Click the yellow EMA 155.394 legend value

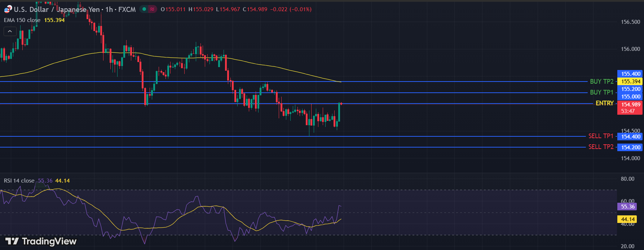click(54, 20)
